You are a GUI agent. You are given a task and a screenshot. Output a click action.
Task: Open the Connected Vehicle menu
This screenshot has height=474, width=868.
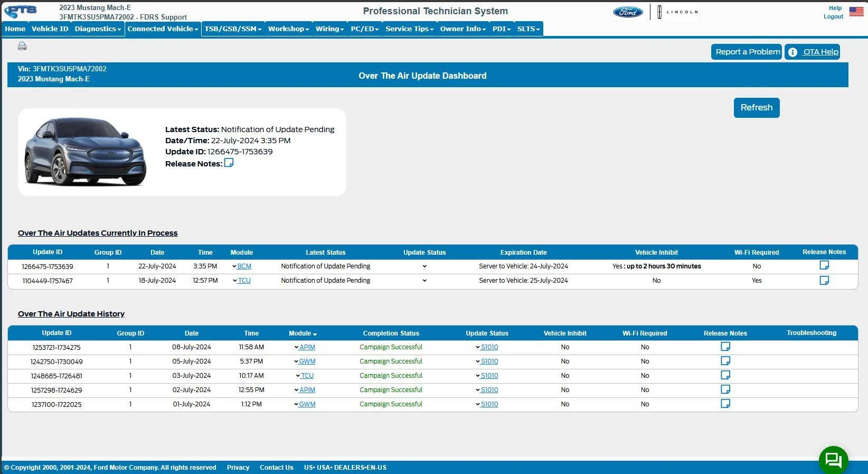coord(163,29)
